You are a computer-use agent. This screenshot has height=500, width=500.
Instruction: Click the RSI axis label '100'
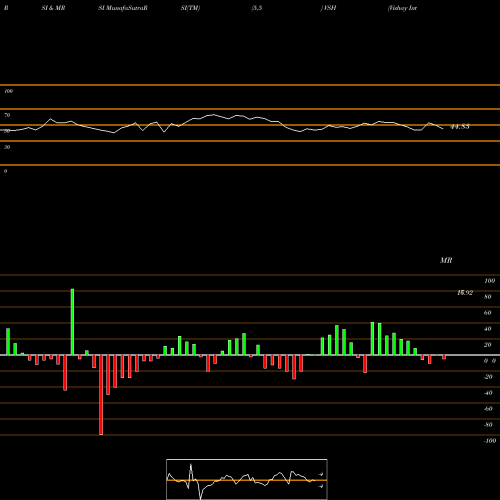click(x=9, y=91)
